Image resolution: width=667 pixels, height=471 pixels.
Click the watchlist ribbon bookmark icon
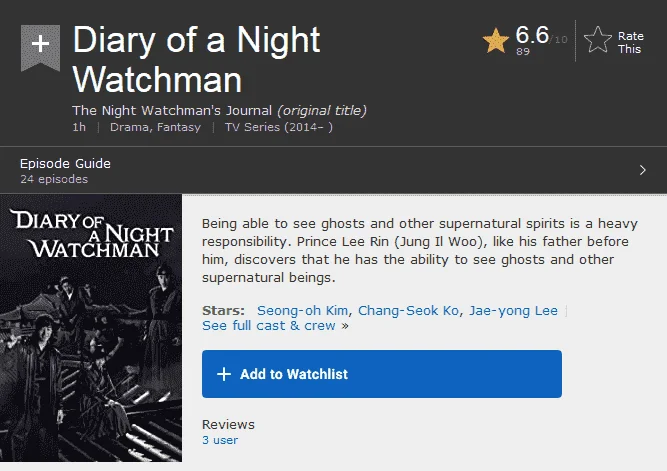point(40,48)
